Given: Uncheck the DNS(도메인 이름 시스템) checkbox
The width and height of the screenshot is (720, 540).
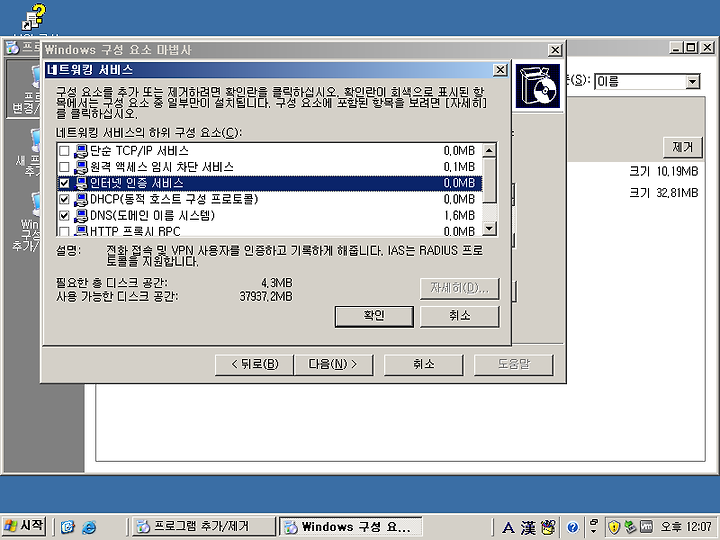Looking at the screenshot, I should [x=64, y=215].
